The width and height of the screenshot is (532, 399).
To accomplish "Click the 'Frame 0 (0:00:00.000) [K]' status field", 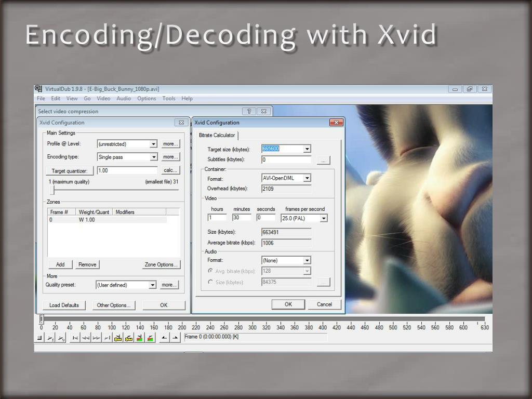I will 255,337.
